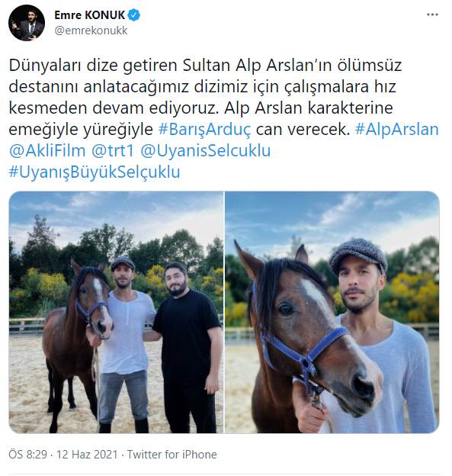Open the Emre KONUK display name

pos(89,15)
